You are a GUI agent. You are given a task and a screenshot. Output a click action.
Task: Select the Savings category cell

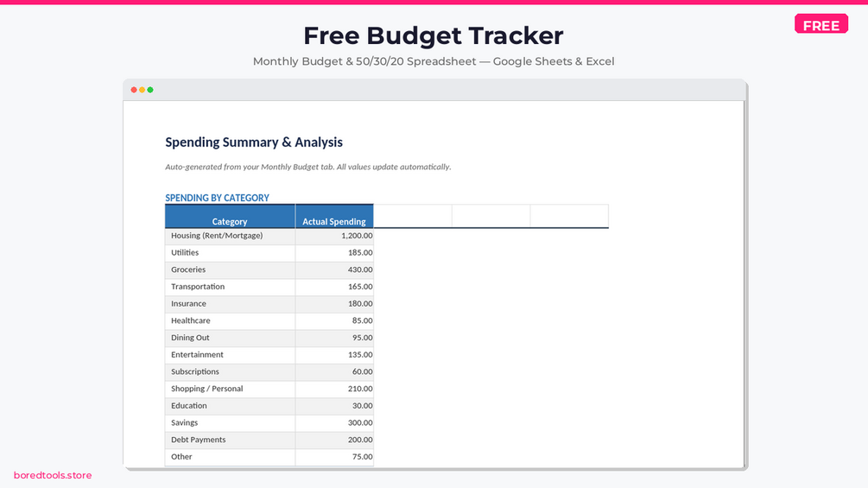[230, 423]
